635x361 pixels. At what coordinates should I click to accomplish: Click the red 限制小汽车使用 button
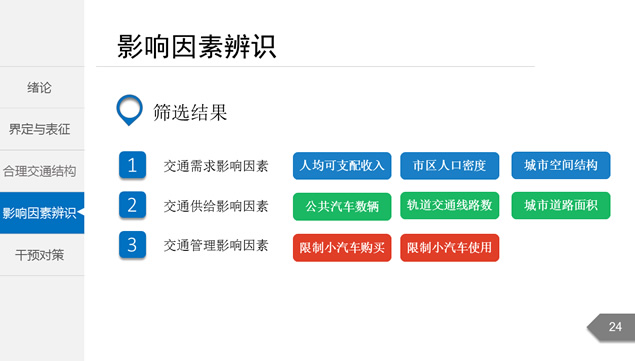(450, 248)
